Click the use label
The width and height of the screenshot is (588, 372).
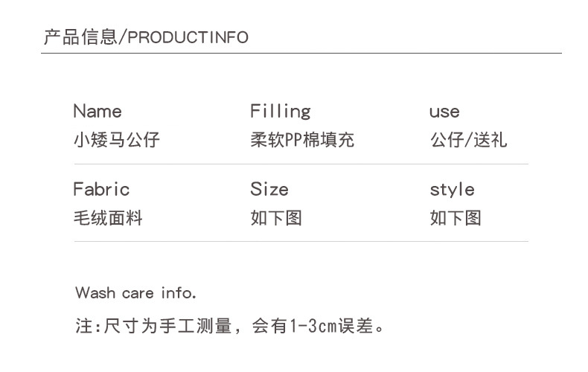pos(444,112)
